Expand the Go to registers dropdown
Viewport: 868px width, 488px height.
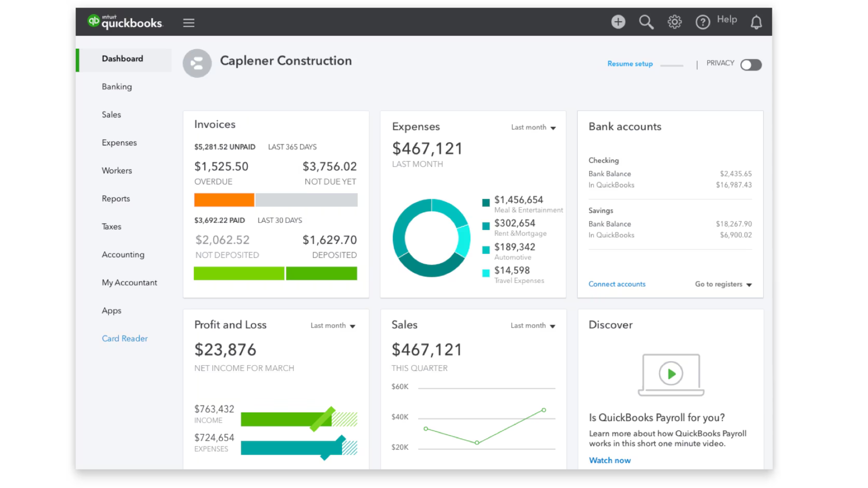click(x=723, y=284)
